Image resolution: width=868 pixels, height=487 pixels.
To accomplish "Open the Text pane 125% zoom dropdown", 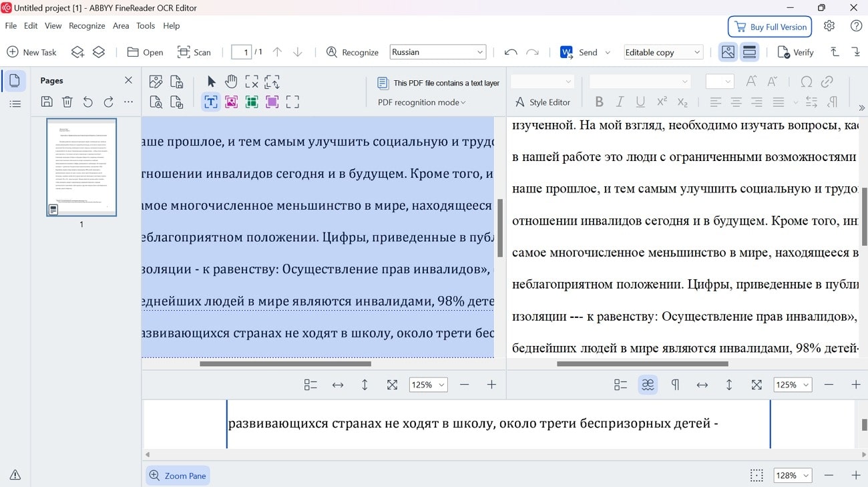I will [x=793, y=385].
